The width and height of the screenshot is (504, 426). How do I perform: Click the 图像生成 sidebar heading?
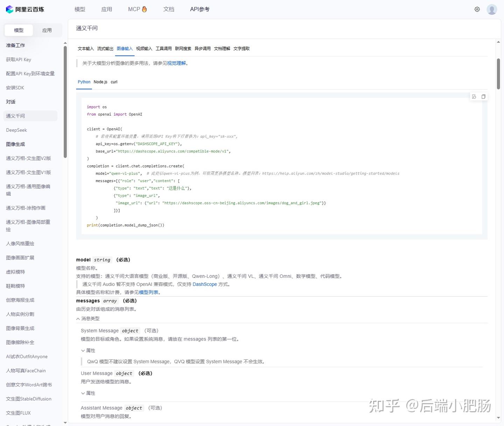click(x=15, y=144)
